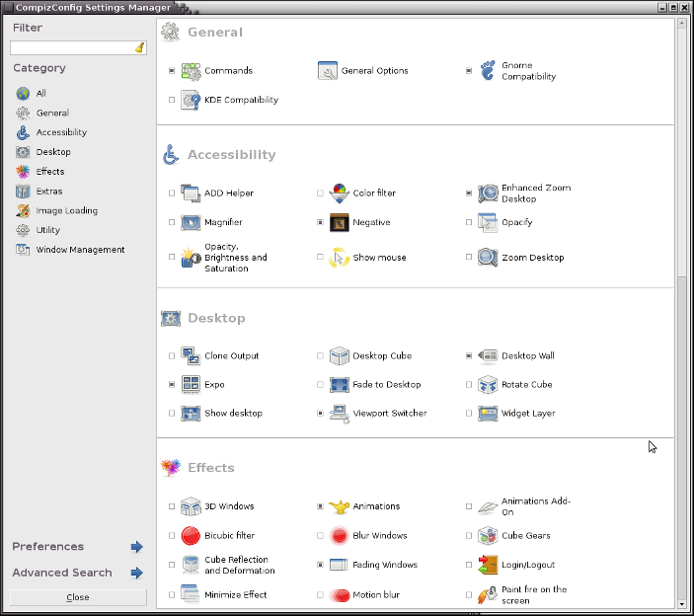The height and width of the screenshot is (616, 694).
Task: Click the Close button
Action: click(78, 598)
